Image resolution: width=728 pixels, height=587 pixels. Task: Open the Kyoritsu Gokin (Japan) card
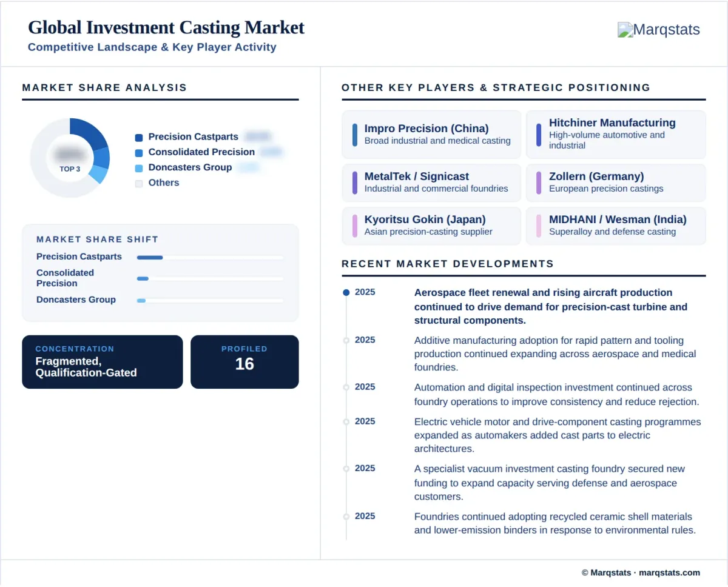point(431,226)
